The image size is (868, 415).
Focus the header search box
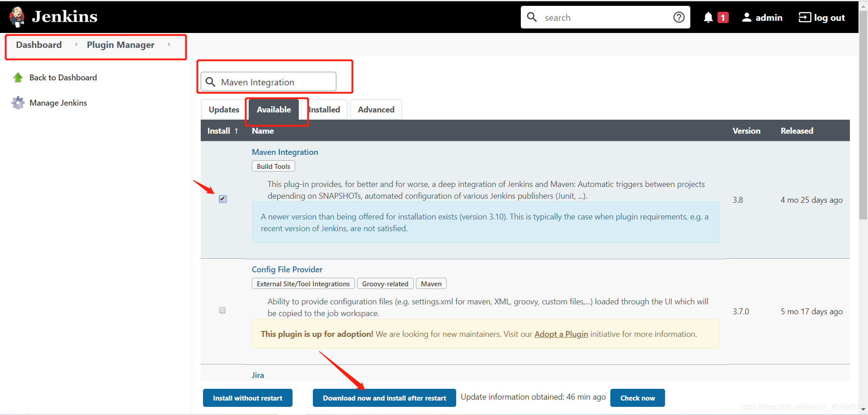(x=605, y=17)
